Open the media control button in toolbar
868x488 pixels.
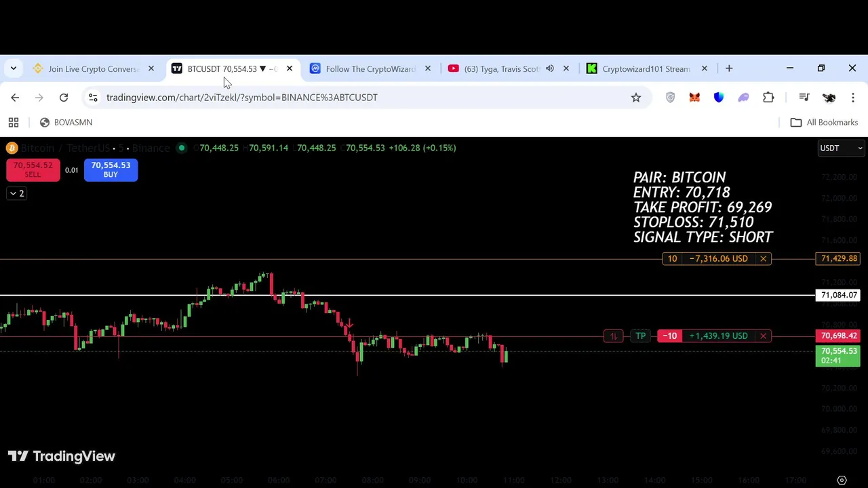point(804,98)
